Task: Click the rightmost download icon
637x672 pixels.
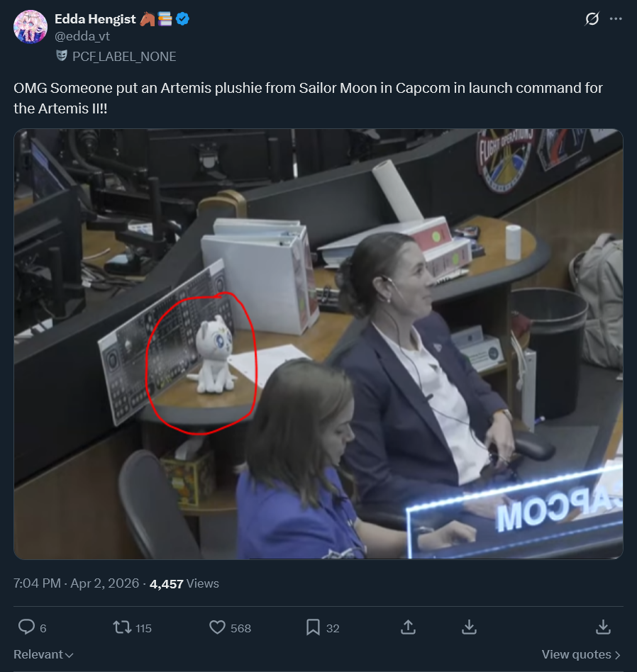Action: (x=603, y=627)
